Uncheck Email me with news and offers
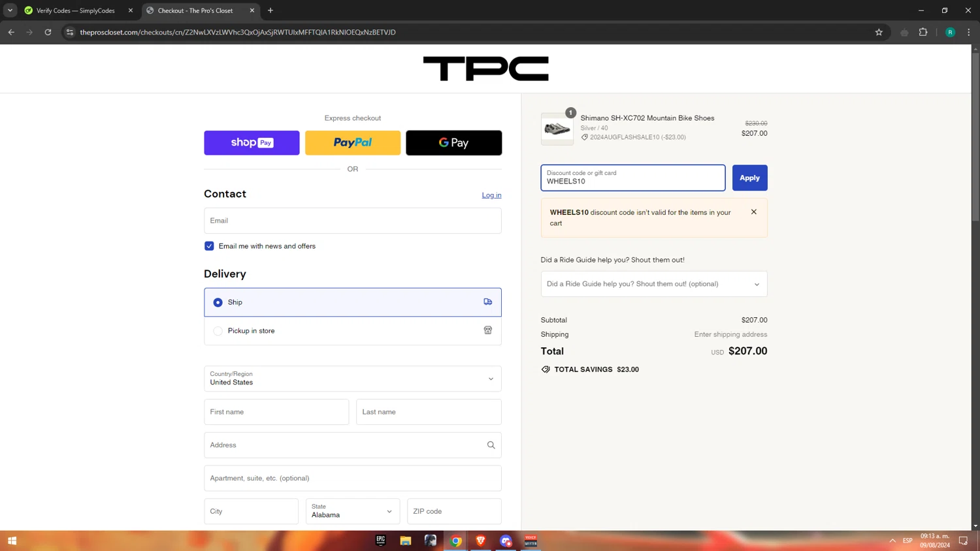980x551 pixels. click(209, 246)
